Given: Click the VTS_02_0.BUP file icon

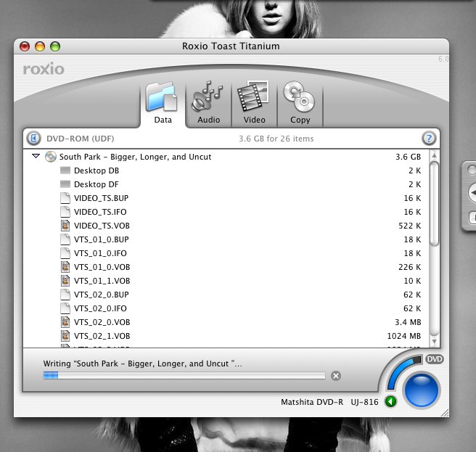Looking at the screenshot, I should (x=65, y=295).
